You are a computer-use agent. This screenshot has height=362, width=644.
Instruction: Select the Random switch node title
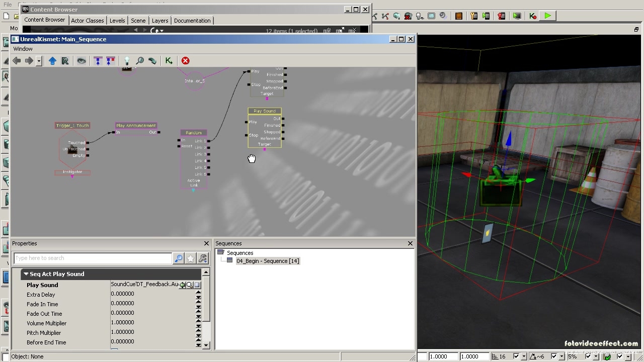pyautogui.click(x=194, y=133)
